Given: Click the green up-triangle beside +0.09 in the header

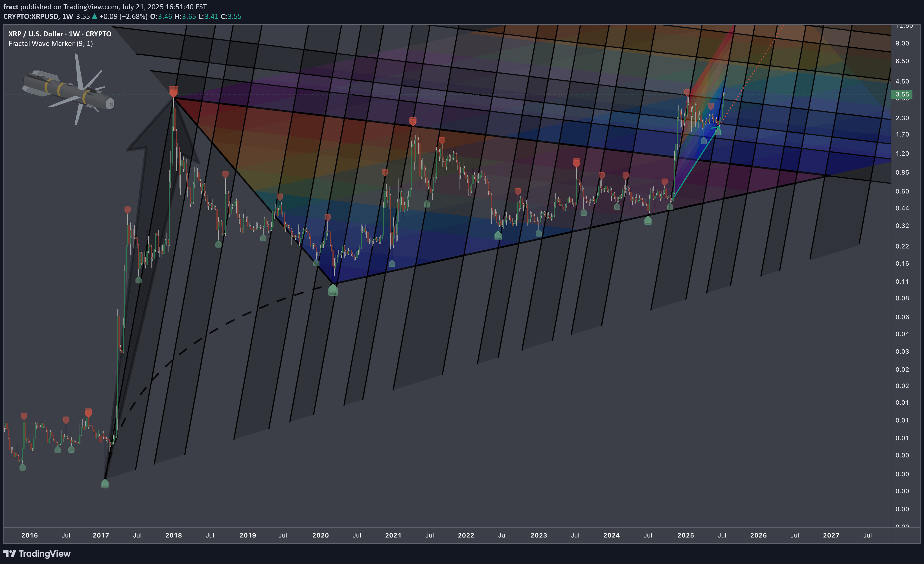Looking at the screenshot, I should [95, 16].
